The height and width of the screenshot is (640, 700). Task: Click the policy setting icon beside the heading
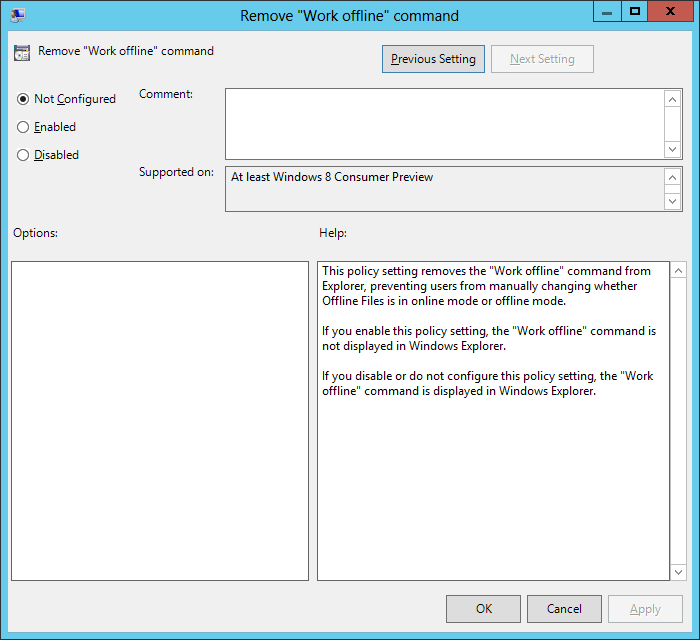22,52
